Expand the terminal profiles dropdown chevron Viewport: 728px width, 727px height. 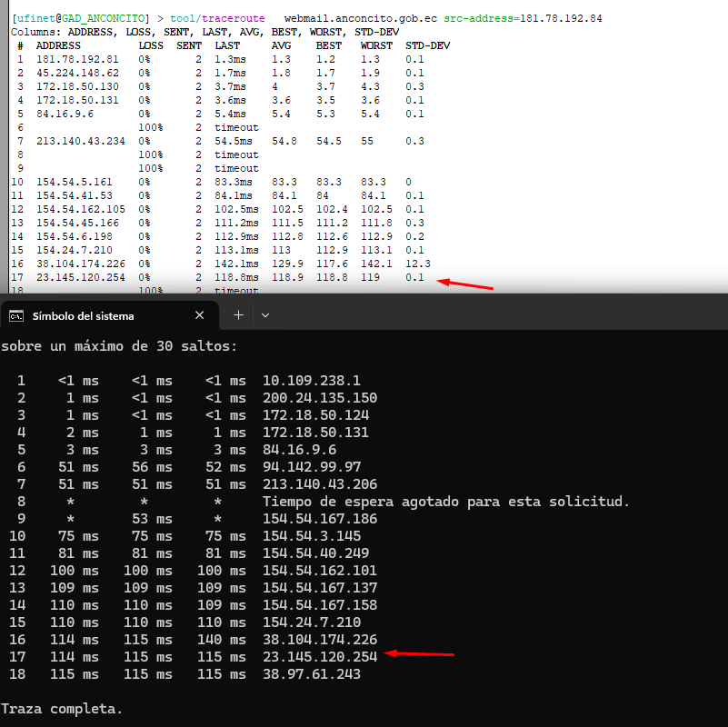point(265,315)
